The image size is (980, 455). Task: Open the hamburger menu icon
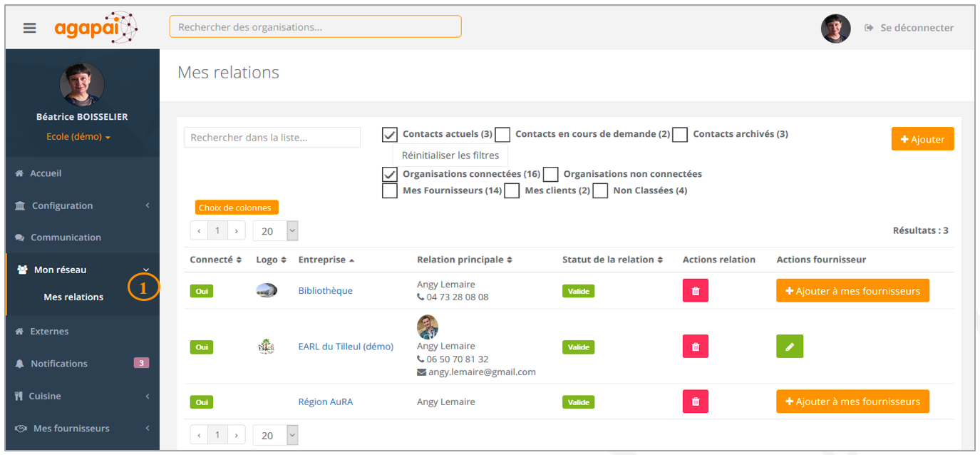[x=29, y=28]
